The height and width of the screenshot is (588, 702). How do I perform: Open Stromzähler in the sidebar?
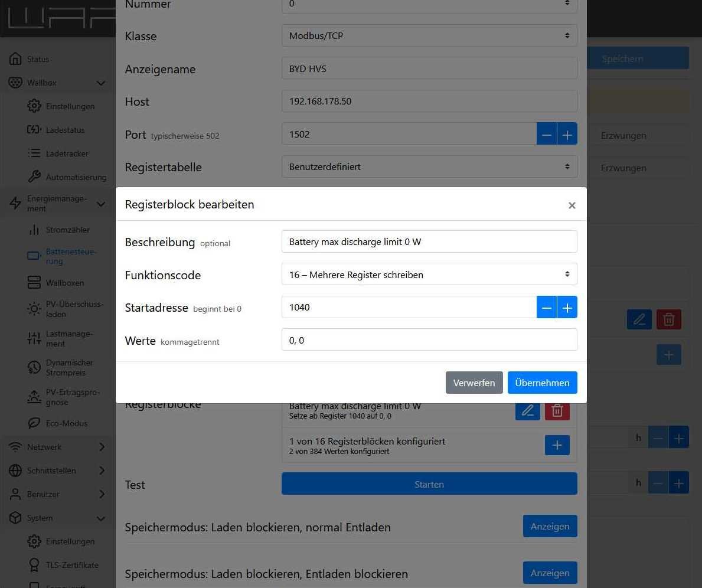pos(67,230)
